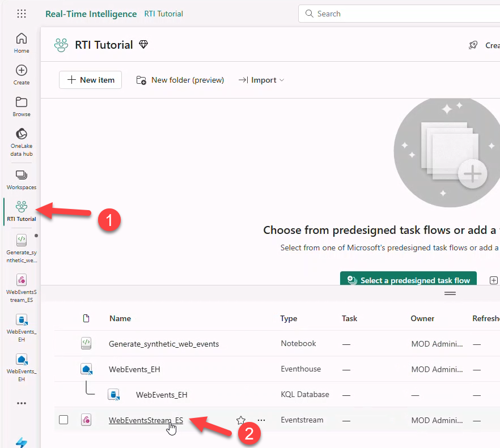Select the WebEventsStream_ES row checkbox
The height and width of the screenshot is (448, 500).
click(63, 420)
